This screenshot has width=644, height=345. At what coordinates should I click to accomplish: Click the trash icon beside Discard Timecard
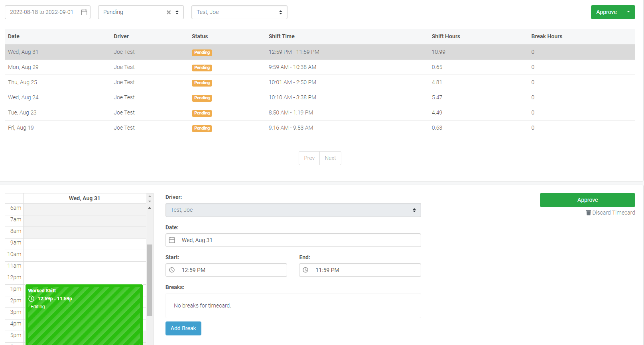click(588, 213)
